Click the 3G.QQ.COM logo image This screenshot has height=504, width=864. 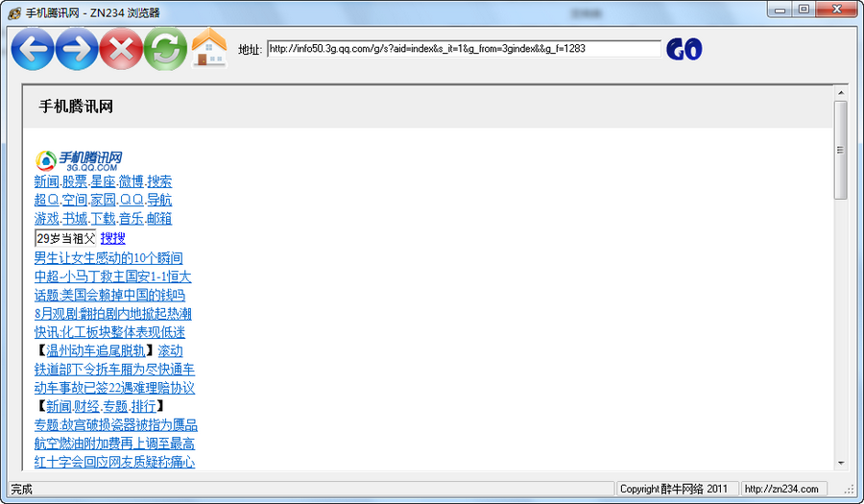[79, 160]
